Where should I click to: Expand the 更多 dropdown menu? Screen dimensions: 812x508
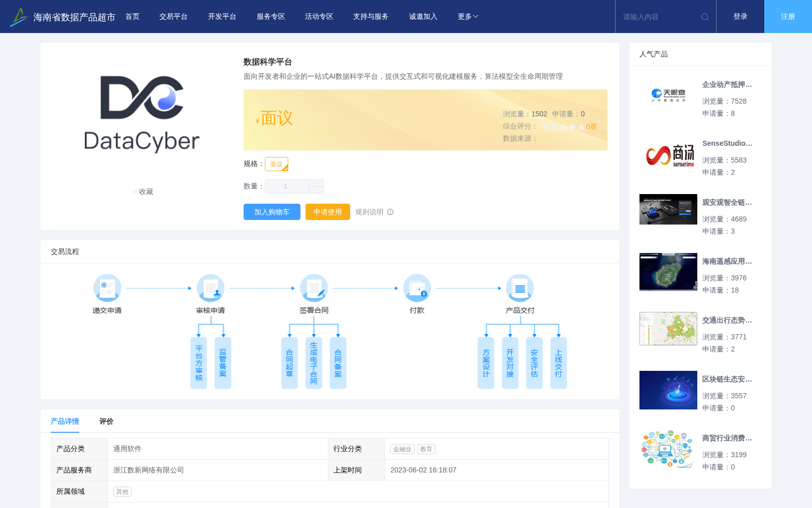coord(468,17)
